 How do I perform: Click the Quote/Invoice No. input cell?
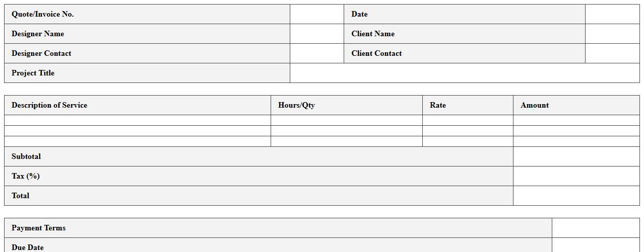coord(316,14)
